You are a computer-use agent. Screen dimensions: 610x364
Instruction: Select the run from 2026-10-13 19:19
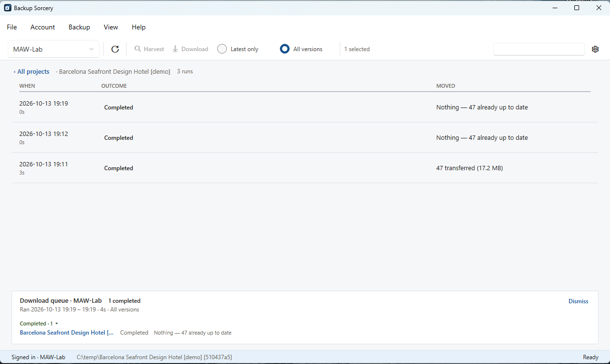[x=305, y=107]
